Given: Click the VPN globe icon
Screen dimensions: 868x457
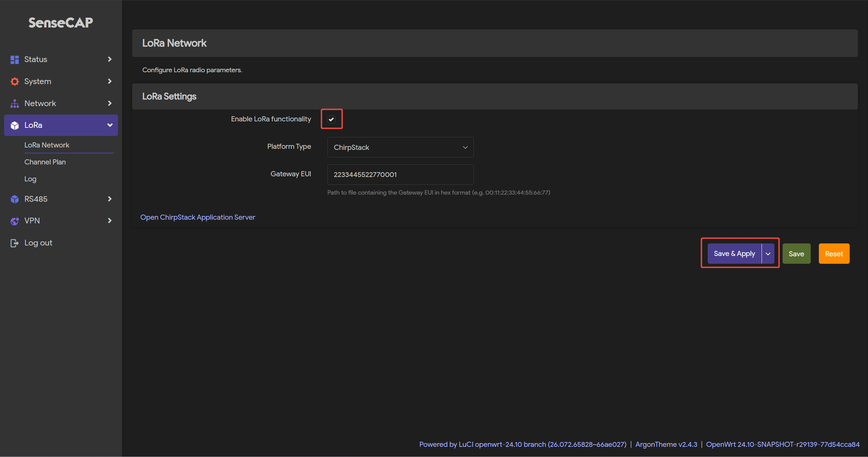Looking at the screenshot, I should [x=15, y=221].
